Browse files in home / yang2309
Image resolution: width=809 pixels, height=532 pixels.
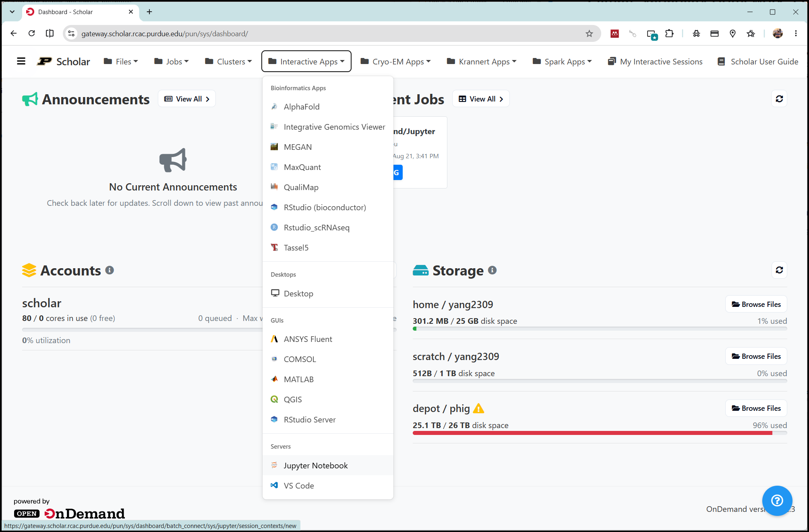pyautogui.click(x=756, y=304)
